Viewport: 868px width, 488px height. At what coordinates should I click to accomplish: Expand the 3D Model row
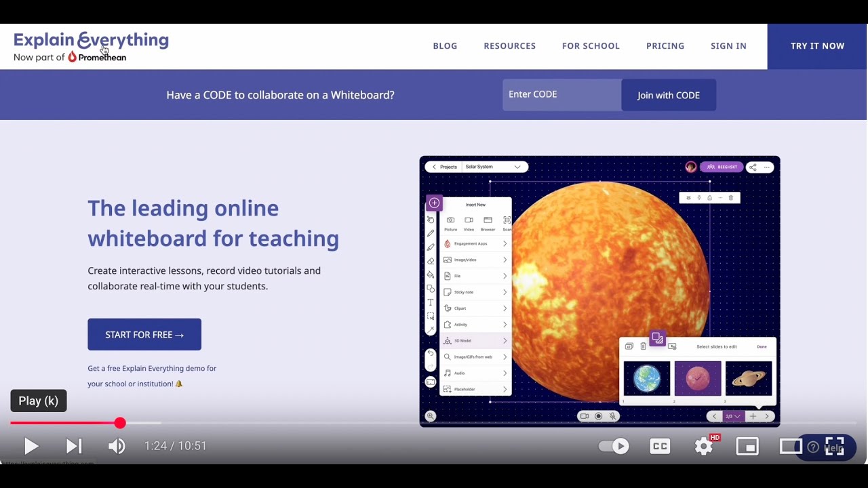pyautogui.click(x=475, y=341)
